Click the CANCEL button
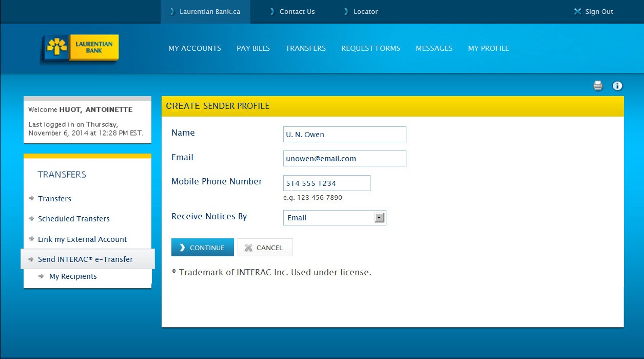The width and height of the screenshot is (644, 359). coord(265,247)
